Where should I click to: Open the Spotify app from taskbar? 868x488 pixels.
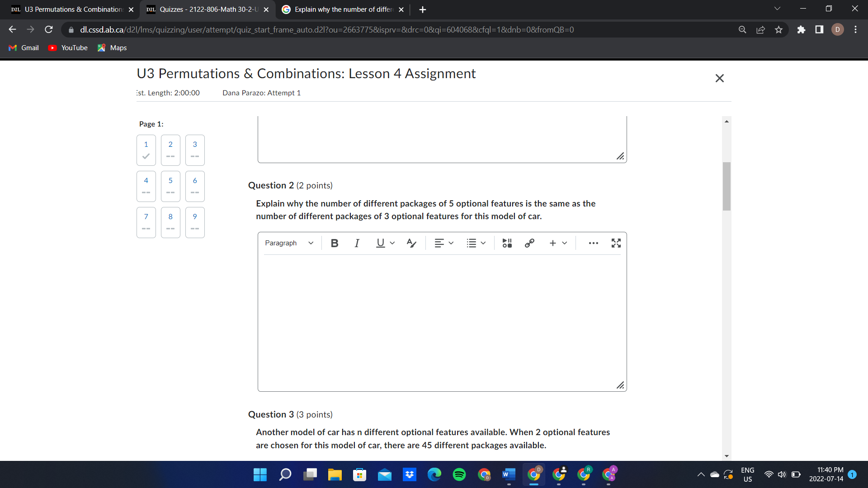pyautogui.click(x=459, y=474)
